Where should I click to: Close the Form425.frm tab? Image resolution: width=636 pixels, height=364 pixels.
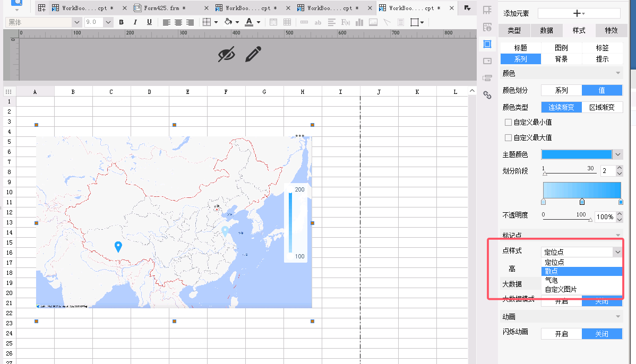(x=207, y=8)
